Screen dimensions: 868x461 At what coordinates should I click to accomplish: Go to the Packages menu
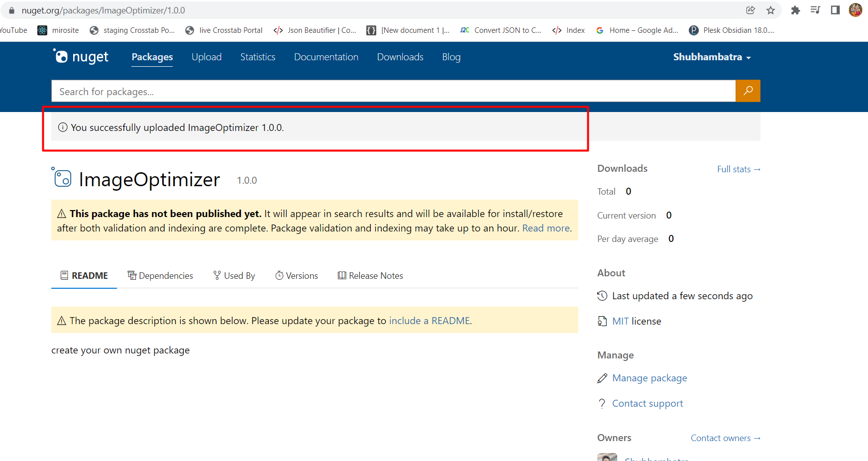point(152,57)
